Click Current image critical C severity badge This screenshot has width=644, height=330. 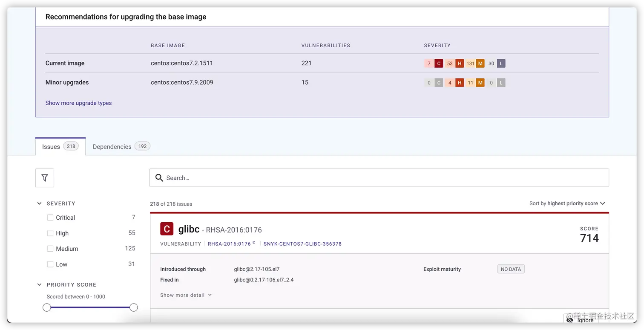(439, 63)
